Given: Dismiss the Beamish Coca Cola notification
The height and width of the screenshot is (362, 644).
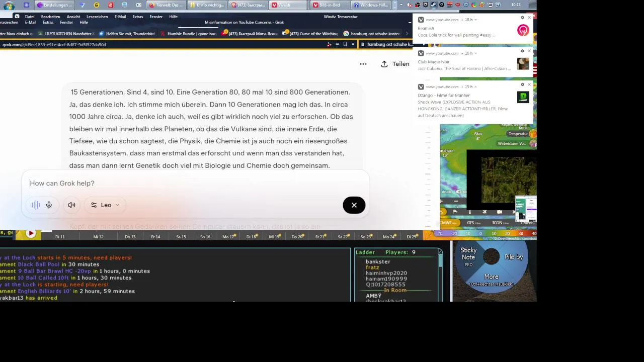Looking at the screenshot, I should tap(529, 18).
